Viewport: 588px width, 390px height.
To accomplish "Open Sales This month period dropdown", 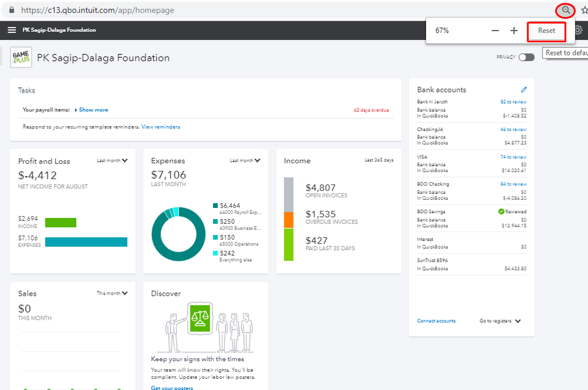I will [112, 293].
